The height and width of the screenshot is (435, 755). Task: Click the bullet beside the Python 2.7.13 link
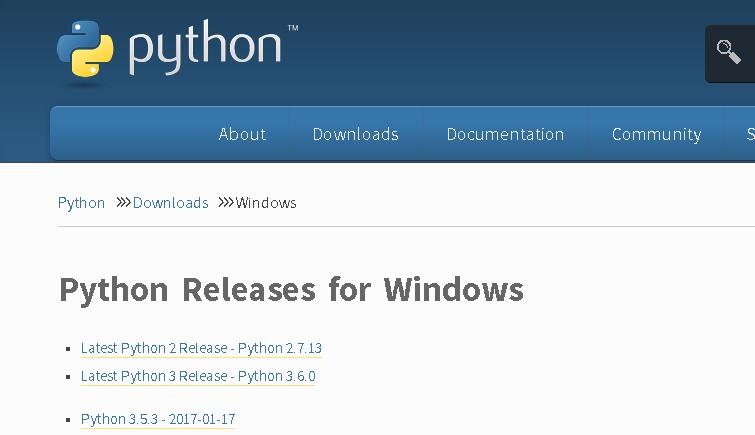click(68, 349)
